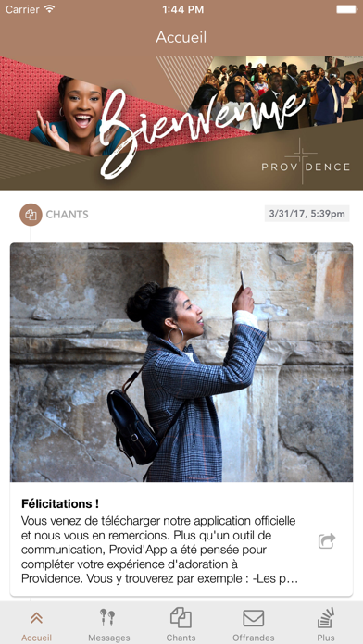
Task: Switch to the Offrandes tab label
Action: pyautogui.click(x=254, y=638)
